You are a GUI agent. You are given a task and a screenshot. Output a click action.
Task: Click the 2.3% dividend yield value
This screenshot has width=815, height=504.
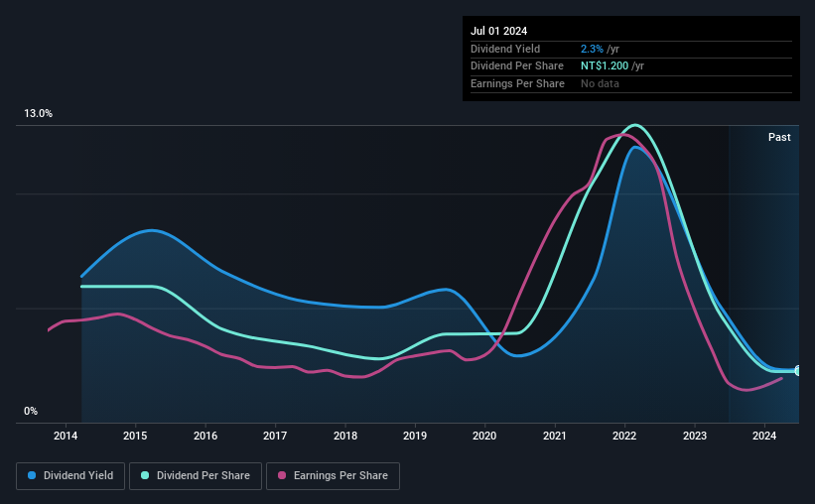pyautogui.click(x=592, y=49)
